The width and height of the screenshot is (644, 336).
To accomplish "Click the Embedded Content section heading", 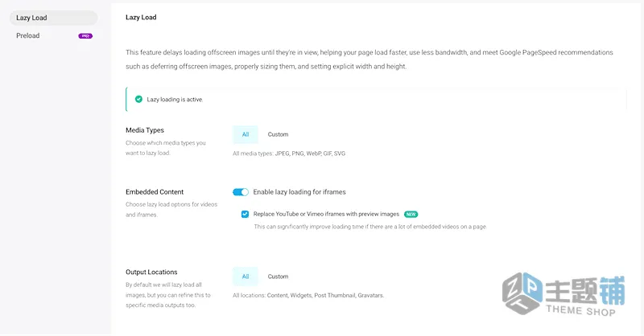I will [x=155, y=192].
